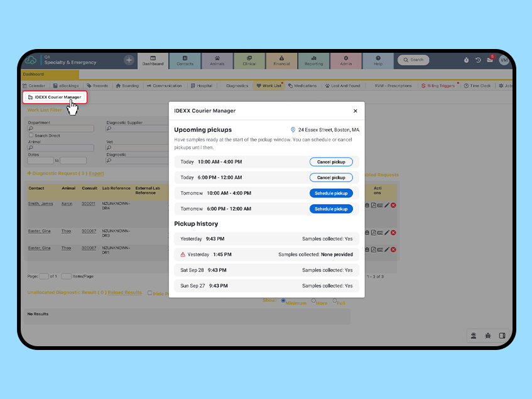
Task: Click the Items/Page input field
Action: tap(66, 276)
